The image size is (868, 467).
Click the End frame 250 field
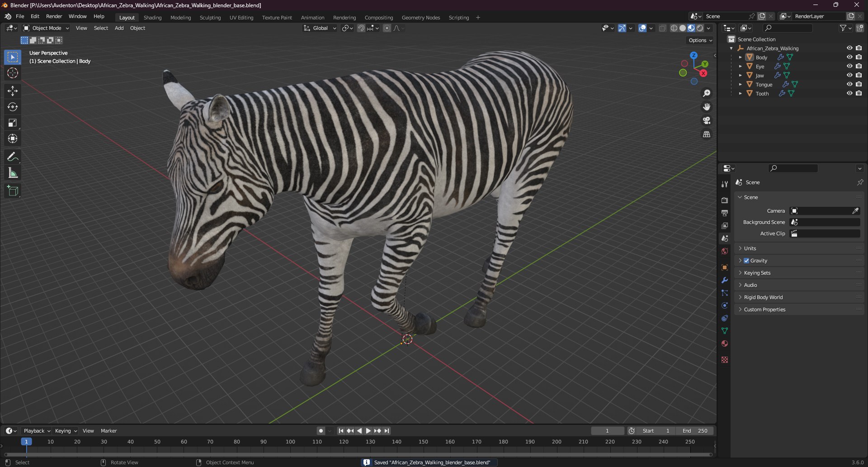tap(695, 431)
